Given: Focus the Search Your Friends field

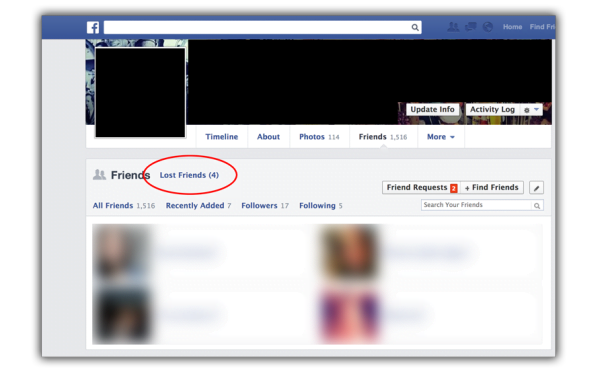Looking at the screenshot, I should click(x=482, y=205).
